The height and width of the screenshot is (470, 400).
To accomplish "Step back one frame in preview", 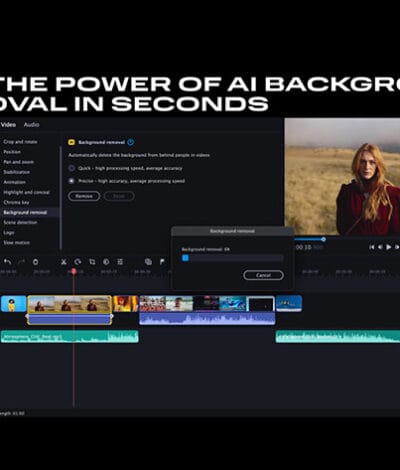I will tap(380, 247).
